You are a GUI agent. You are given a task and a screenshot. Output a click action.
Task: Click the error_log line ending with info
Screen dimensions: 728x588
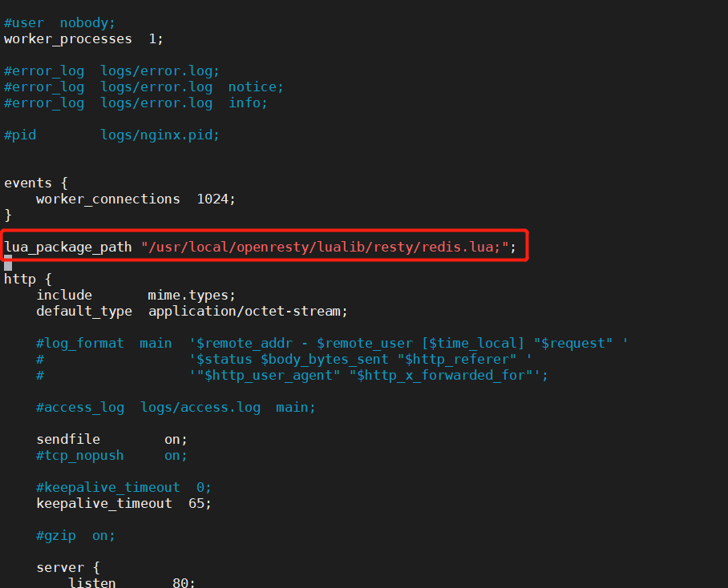tap(135, 103)
